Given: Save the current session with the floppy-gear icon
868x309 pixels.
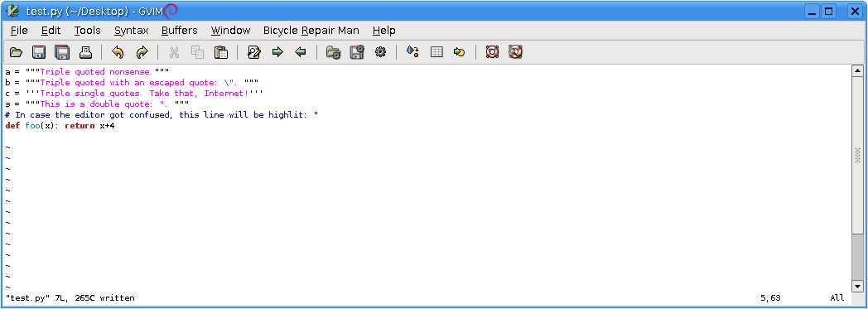Looking at the screenshot, I should (x=357, y=52).
